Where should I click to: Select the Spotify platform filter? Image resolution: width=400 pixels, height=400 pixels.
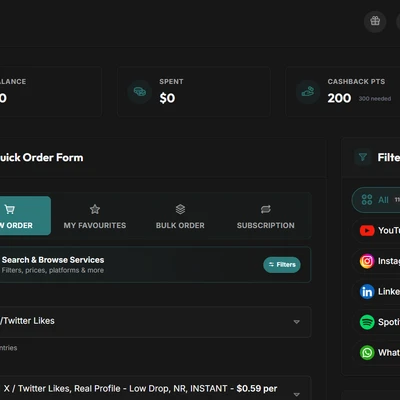tap(376, 322)
